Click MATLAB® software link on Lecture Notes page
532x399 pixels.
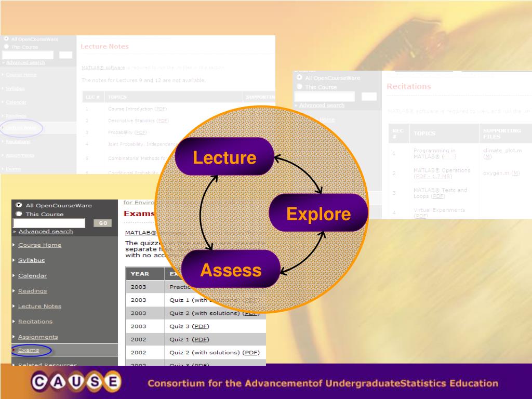coord(103,68)
